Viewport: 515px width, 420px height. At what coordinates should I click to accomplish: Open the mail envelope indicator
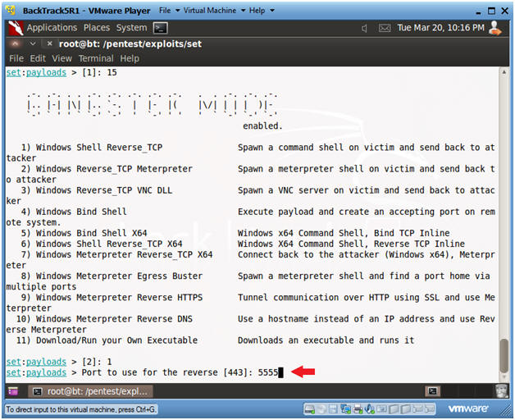tap(385, 28)
